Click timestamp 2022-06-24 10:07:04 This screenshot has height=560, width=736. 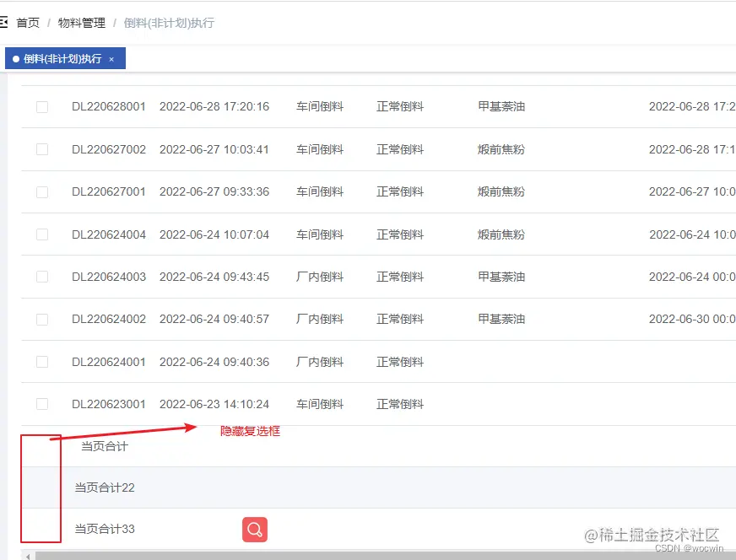214,234
